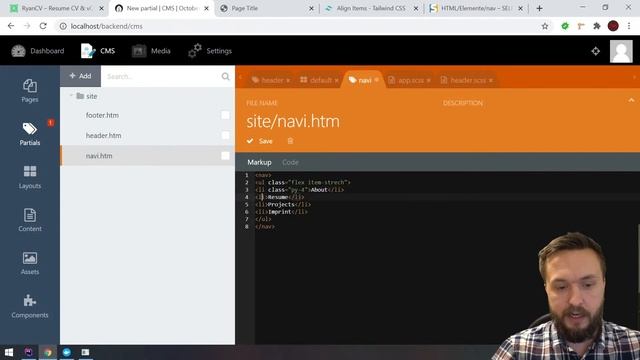
Task: Open the user account avatar
Action: coord(621,51)
